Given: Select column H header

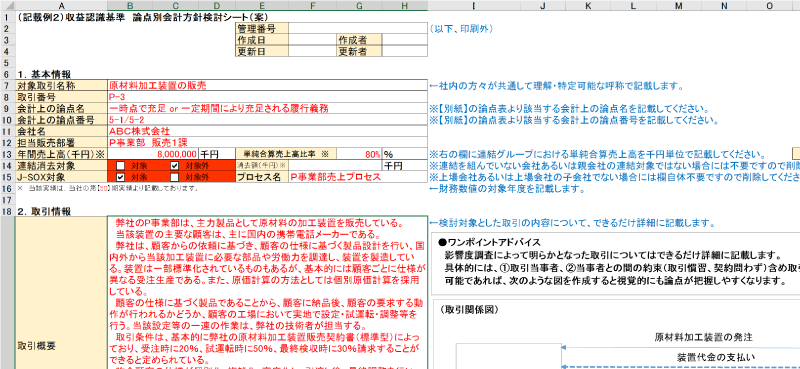Looking at the screenshot, I should (x=405, y=6).
